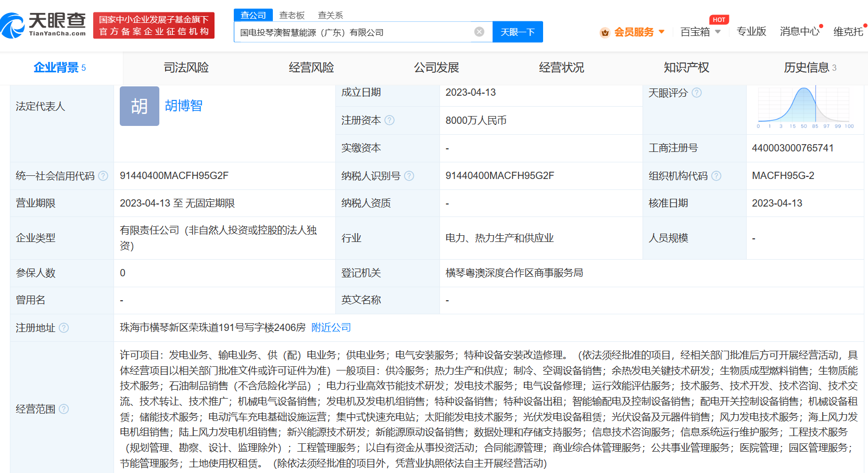Switch to the 查老板 search tab
Viewport: 868px width, 473px height.
(292, 15)
